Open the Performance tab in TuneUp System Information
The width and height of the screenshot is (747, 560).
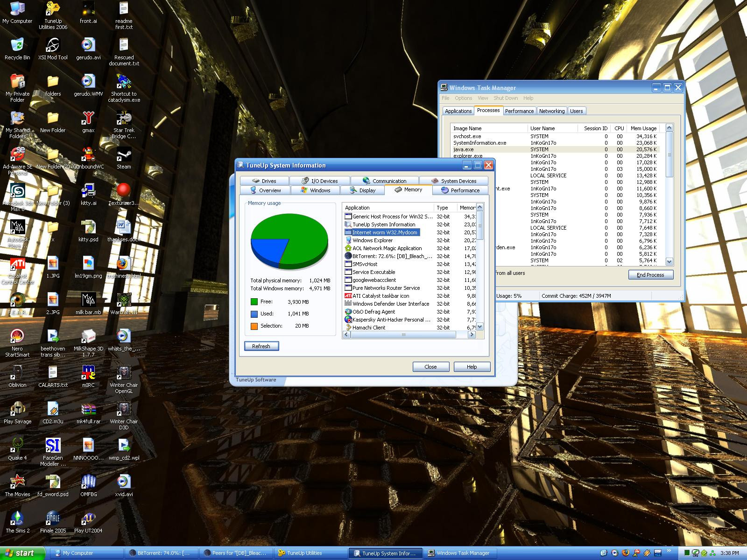point(460,190)
